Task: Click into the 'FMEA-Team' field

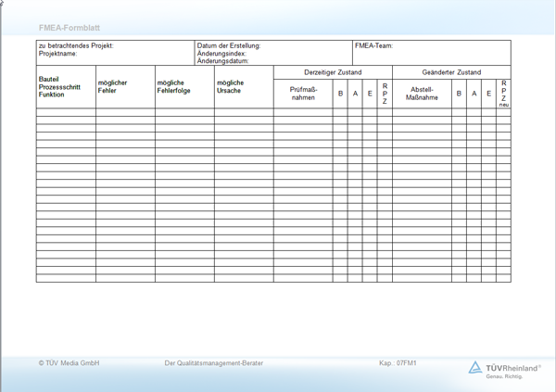Action: pyautogui.click(x=376, y=45)
